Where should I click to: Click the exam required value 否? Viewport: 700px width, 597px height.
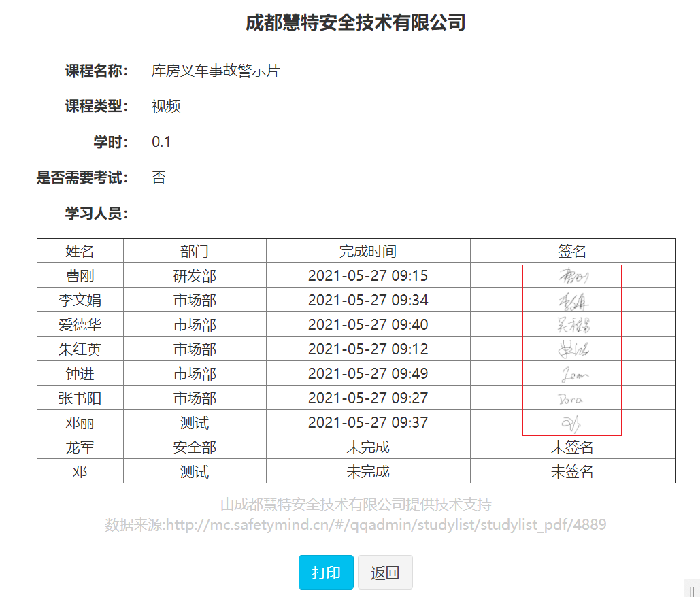click(x=159, y=177)
